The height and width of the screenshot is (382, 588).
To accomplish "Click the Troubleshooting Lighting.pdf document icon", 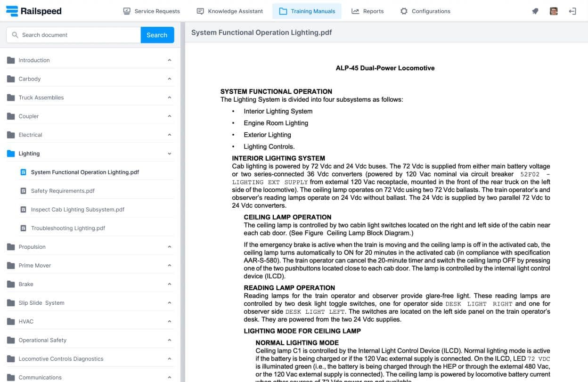I will 23,228.
